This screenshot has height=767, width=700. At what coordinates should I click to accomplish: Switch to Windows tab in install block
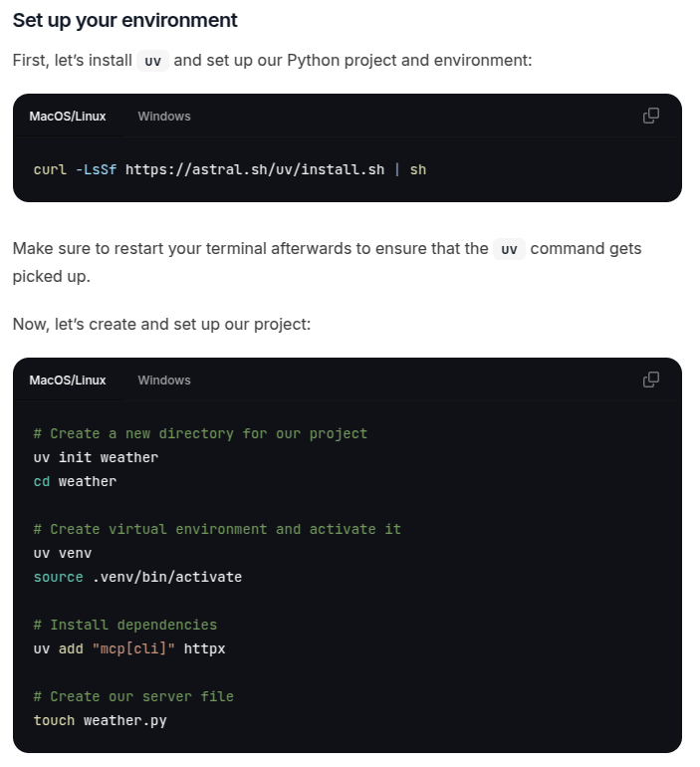[164, 117]
